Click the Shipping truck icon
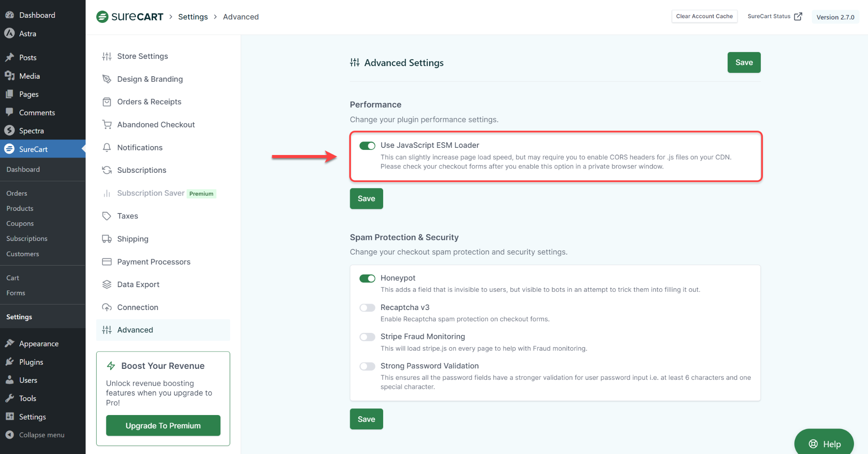Screen dimensions: 868x454 107,239
